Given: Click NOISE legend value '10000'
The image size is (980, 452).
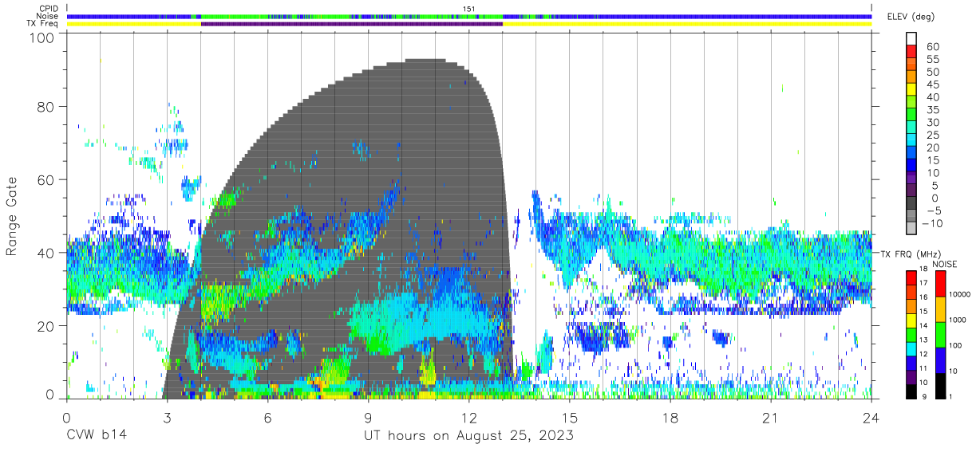Looking at the screenshot, I should [959, 294].
